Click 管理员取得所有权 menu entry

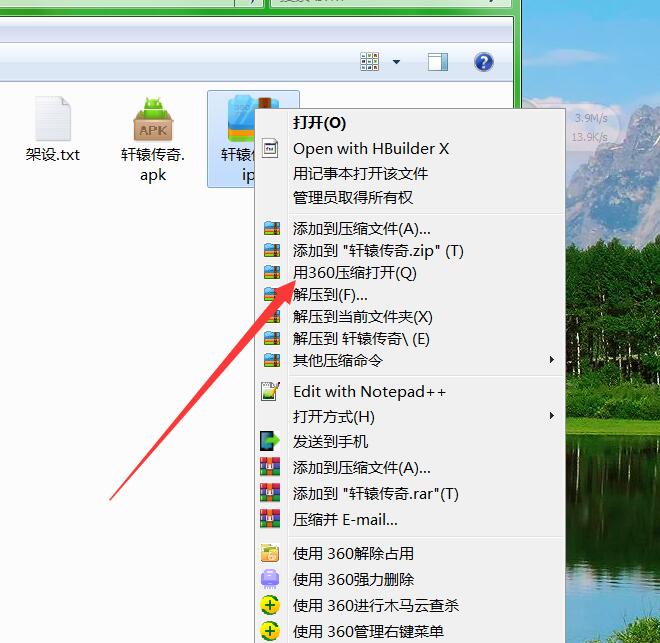(352, 198)
